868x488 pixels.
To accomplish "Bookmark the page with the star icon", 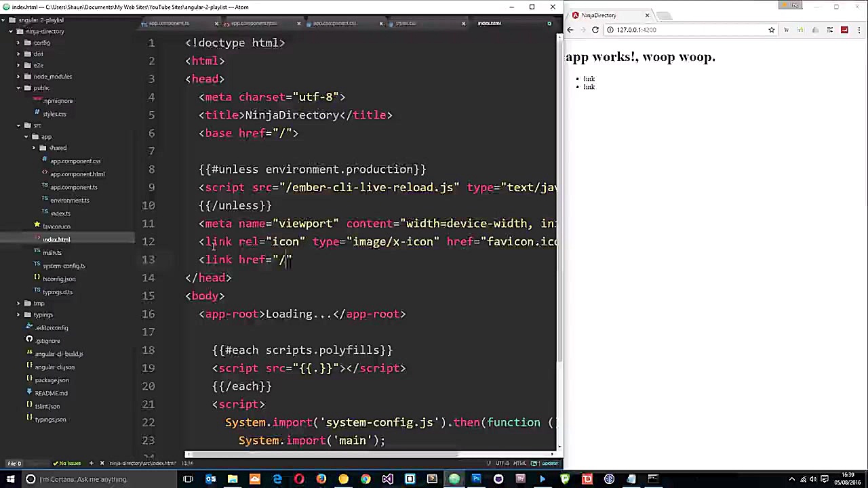I will pos(772,29).
